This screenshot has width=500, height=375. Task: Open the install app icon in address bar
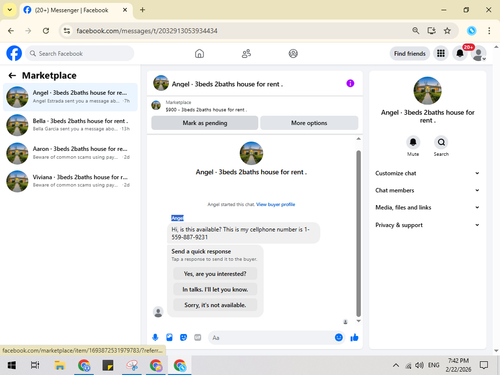(431, 31)
